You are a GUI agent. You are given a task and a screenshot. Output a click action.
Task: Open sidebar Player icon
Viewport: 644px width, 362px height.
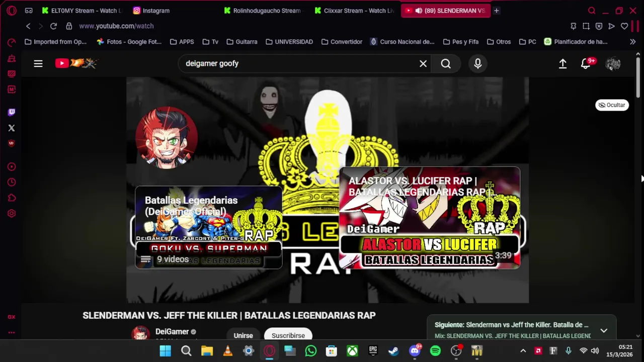(12, 167)
